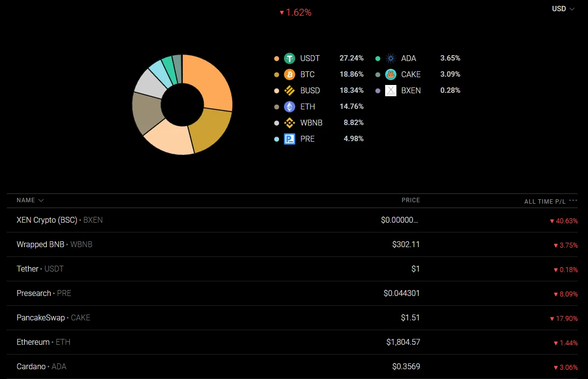Click the PancakeSwap CAKE icon in legend
This screenshot has height=379, width=588.
[x=391, y=75]
